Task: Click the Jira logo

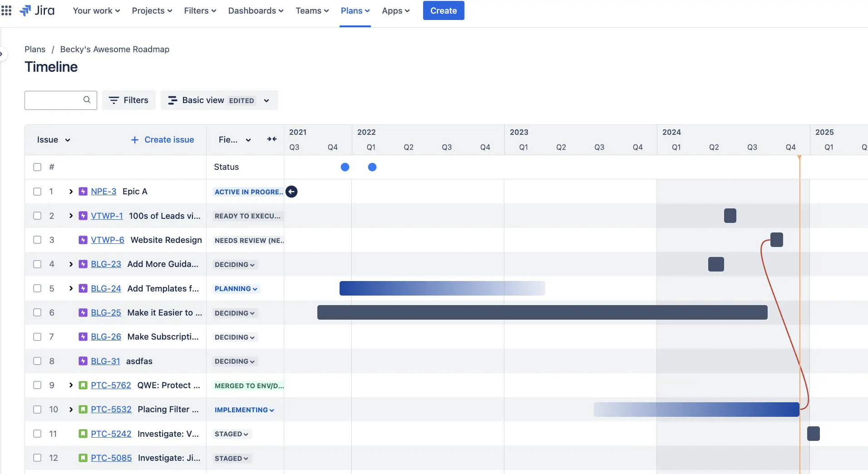Action: [x=37, y=10]
